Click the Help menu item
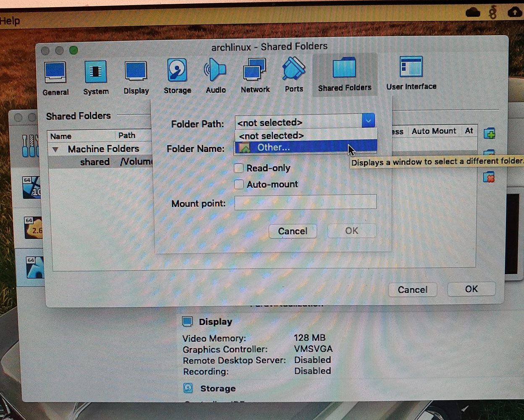 click(x=8, y=20)
